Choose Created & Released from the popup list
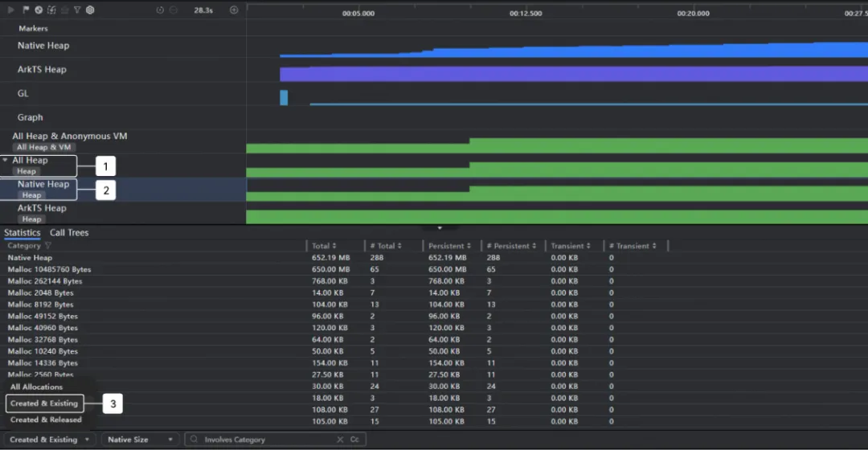868x450 pixels. tap(46, 419)
